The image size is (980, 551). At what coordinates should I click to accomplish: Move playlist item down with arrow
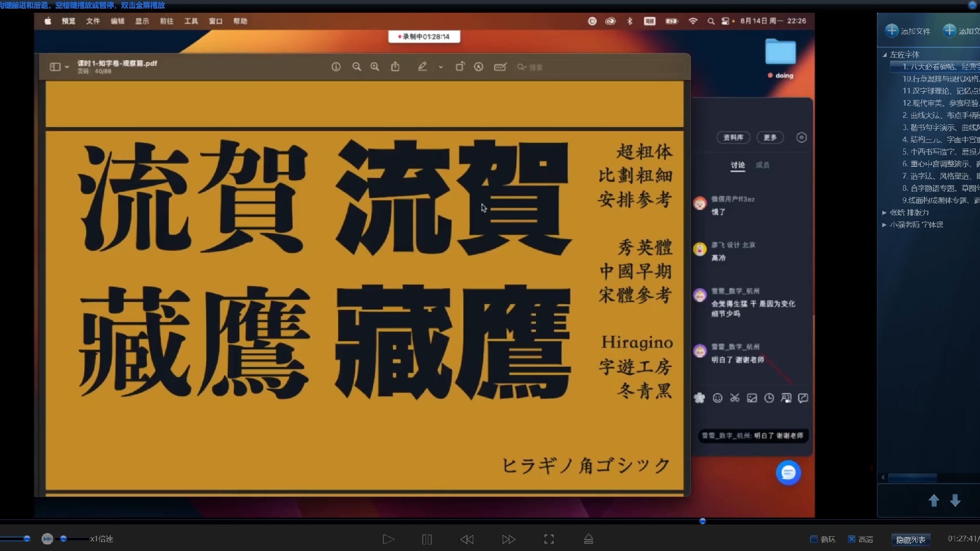click(x=955, y=500)
